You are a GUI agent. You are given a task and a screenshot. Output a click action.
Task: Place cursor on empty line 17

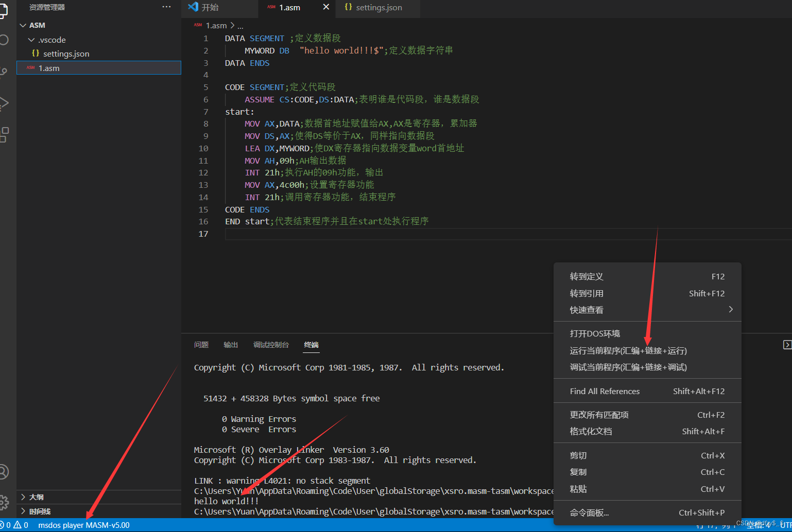click(507, 234)
